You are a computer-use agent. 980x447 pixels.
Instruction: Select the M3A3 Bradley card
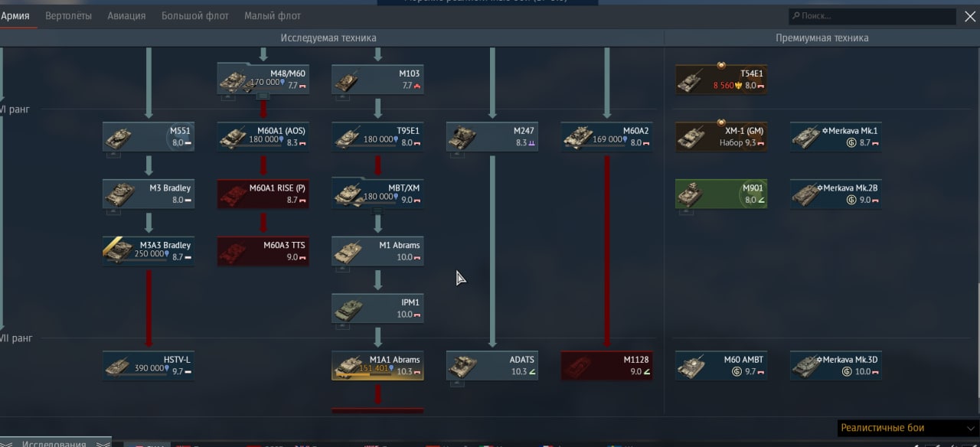pyautogui.click(x=149, y=251)
